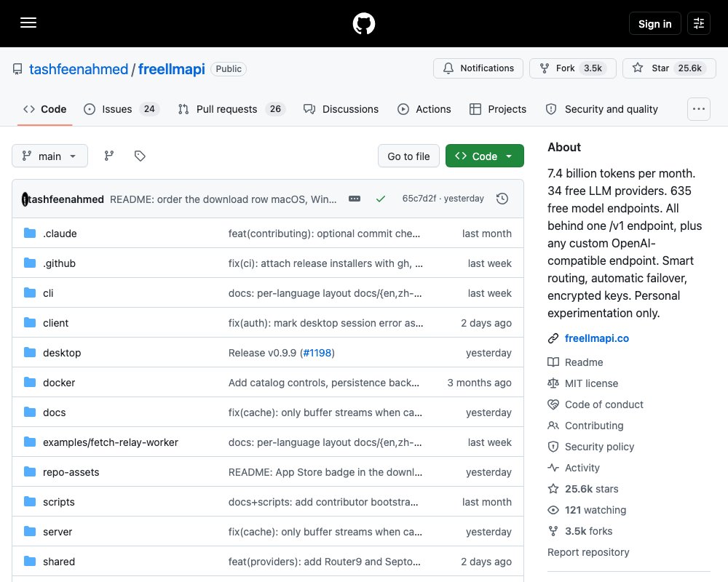728x582 pixels.
Task: Open the 'fix(auth): mark desktop session error' commit
Action: (x=325, y=323)
